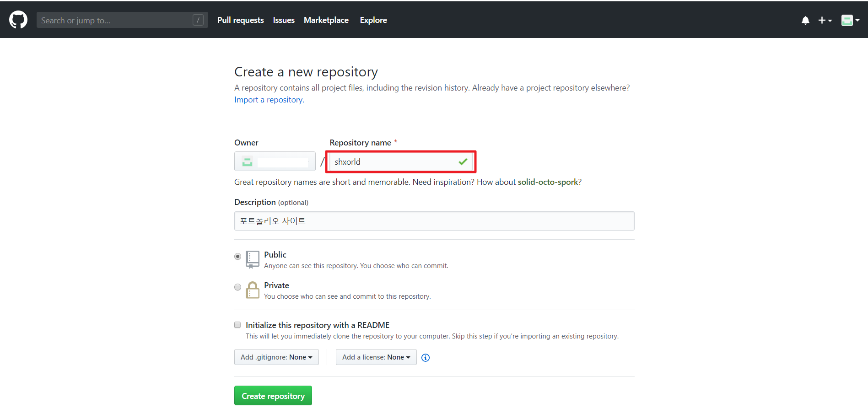868x414 pixels.
Task: Enable Initialize this repository with a README
Action: pyautogui.click(x=237, y=325)
